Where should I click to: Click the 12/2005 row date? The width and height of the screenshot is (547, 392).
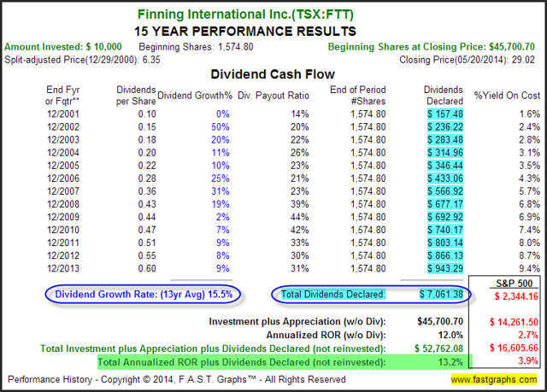pos(63,166)
